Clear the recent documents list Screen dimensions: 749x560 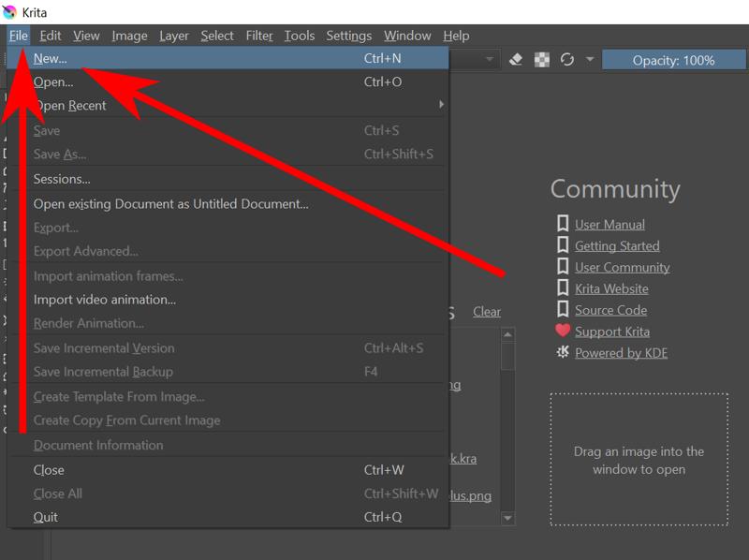click(x=487, y=311)
